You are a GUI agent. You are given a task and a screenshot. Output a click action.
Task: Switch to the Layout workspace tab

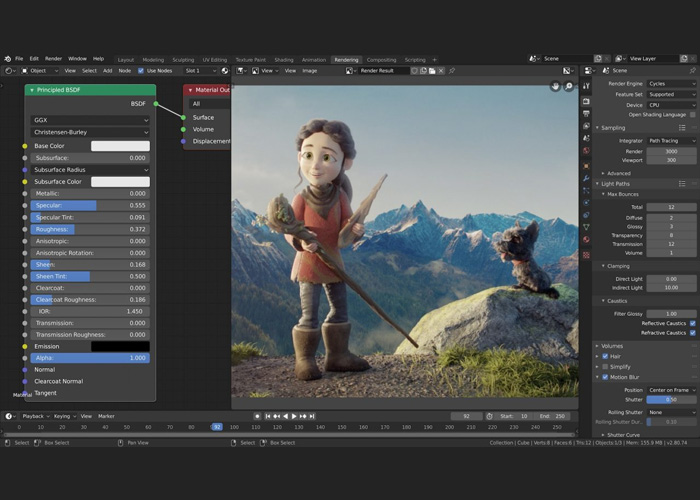125,59
